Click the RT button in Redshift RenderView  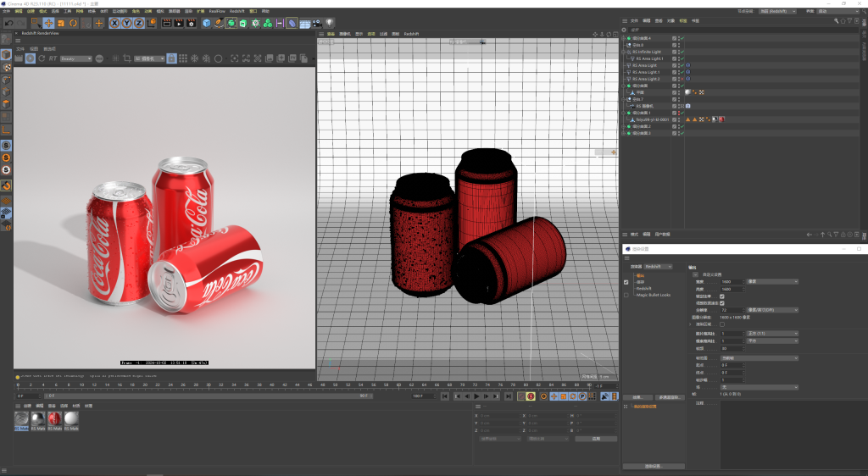(53, 58)
